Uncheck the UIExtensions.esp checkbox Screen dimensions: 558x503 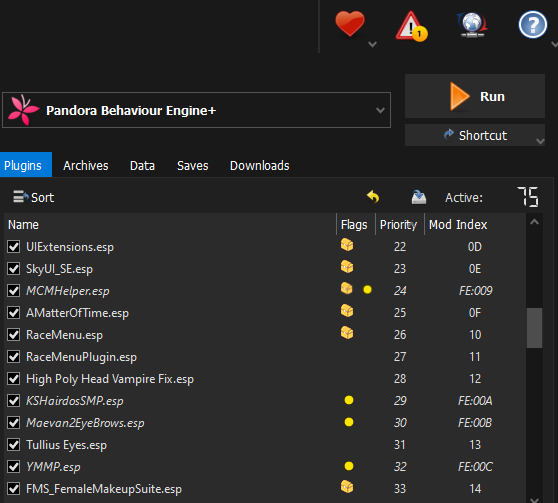pos(14,246)
